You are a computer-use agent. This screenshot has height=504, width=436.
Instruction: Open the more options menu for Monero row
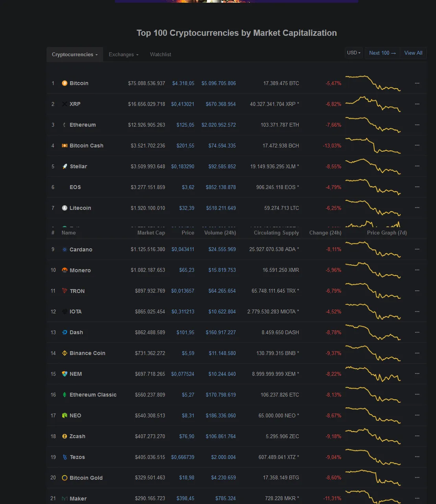[x=417, y=270]
